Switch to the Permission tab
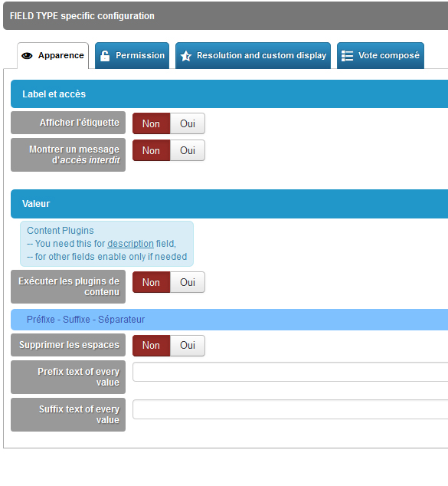This screenshot has height=486, width=448. [x=132, y=56]
